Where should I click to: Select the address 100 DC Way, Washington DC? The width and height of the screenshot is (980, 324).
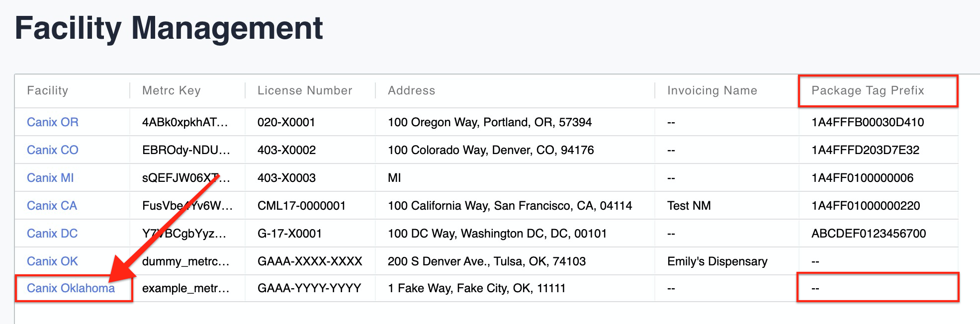pos(496,233)
